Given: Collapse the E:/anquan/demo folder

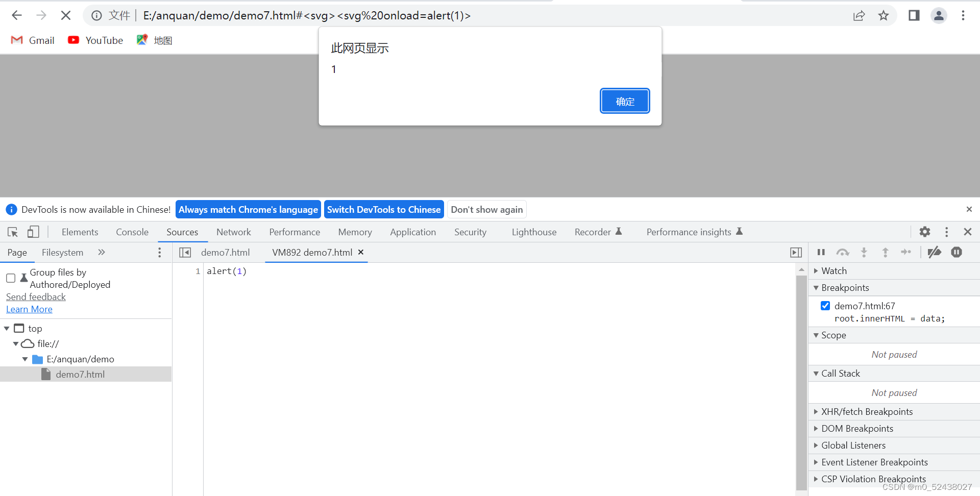Looking at the screenshot, I should tap(25, 359).
